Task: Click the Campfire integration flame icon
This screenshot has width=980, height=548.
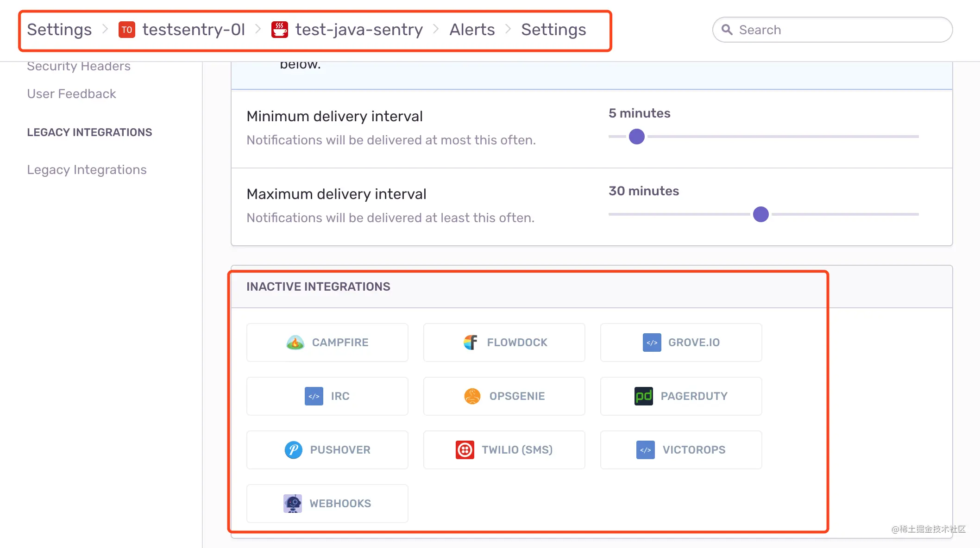Action: (295, 342)
